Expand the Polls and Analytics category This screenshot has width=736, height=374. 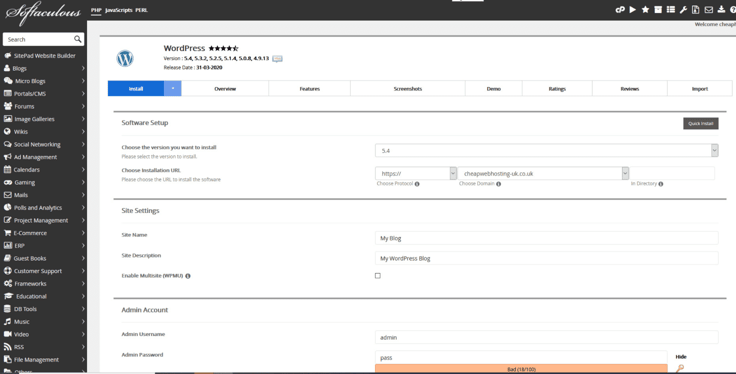(x=43, y=207)
